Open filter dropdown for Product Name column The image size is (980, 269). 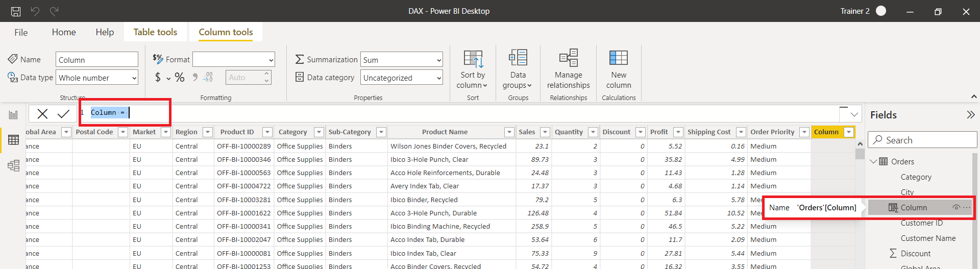(509, 132)
